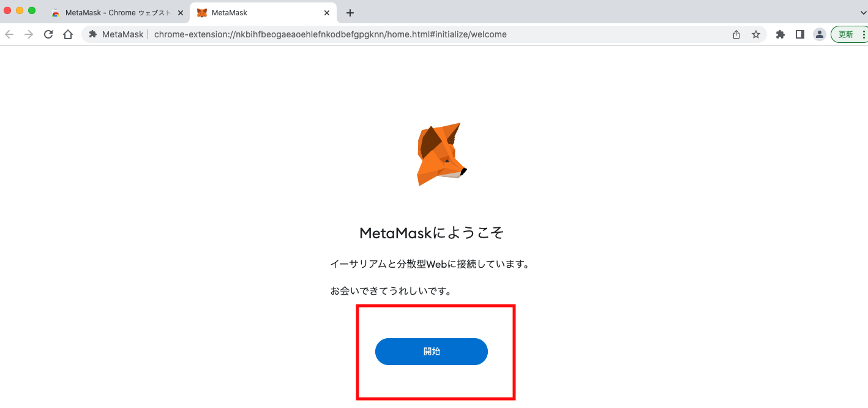Bookmark this page with star icon
This screenshot has width=868, height=408.
[756, 34]
